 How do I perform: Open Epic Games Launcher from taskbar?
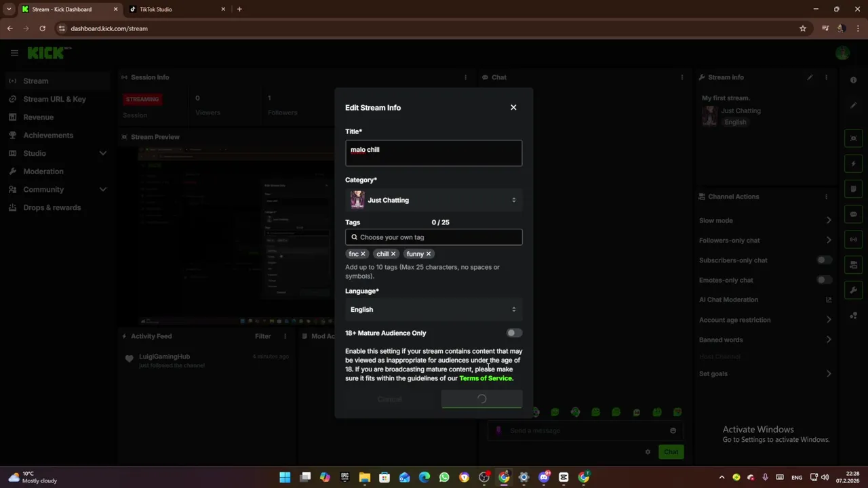(344, 477)
